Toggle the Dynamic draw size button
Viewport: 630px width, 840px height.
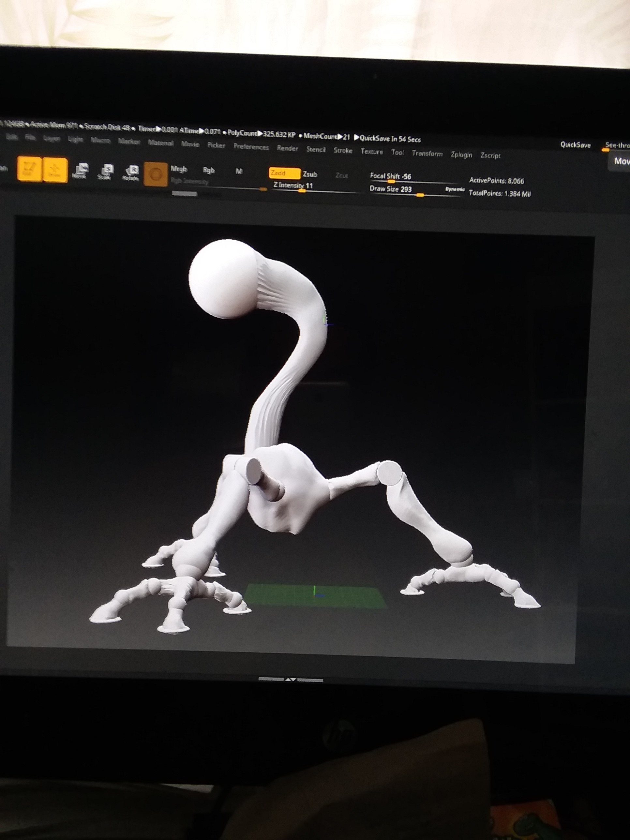455,189
